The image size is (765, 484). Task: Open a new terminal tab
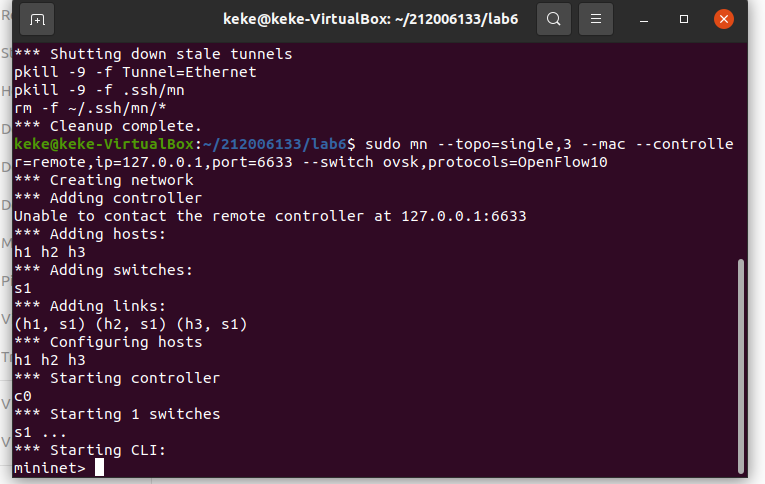point(37,20)
